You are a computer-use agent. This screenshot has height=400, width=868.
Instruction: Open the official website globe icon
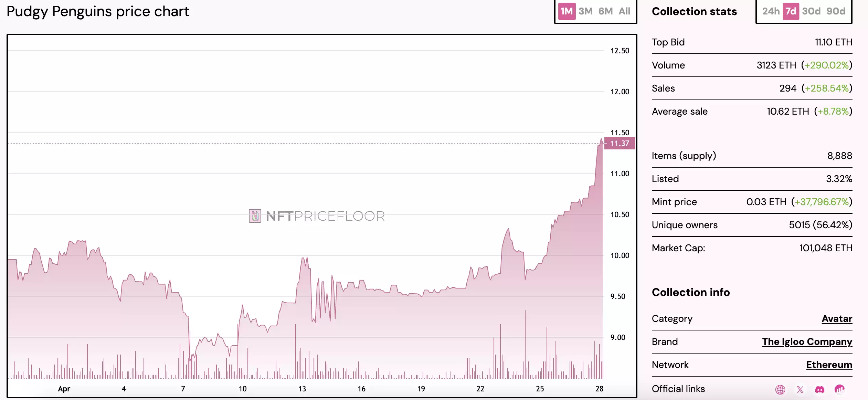pos(780,389)
